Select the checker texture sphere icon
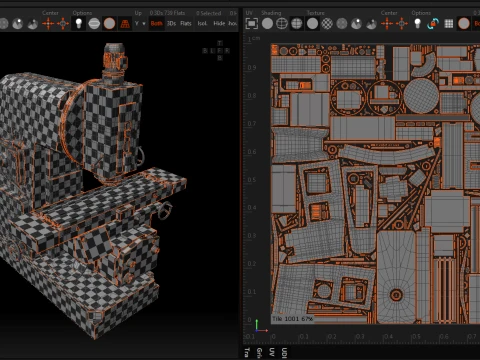 pos(327,24)
